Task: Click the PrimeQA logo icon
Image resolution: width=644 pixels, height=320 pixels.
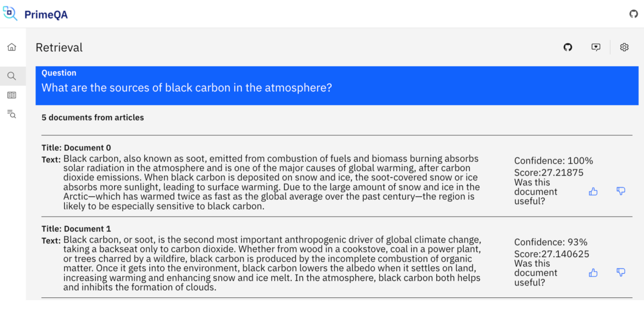Action: (x=10, y=14)
